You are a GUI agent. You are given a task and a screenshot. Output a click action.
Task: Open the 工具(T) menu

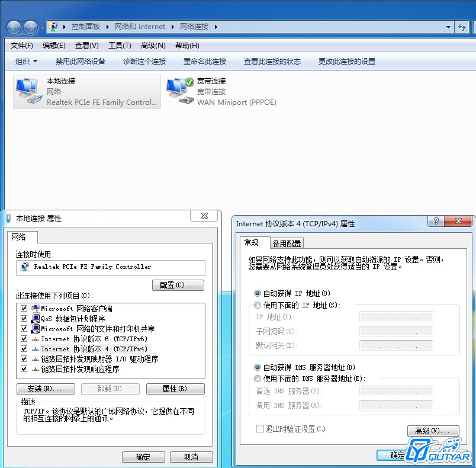(x=120, y=46)
